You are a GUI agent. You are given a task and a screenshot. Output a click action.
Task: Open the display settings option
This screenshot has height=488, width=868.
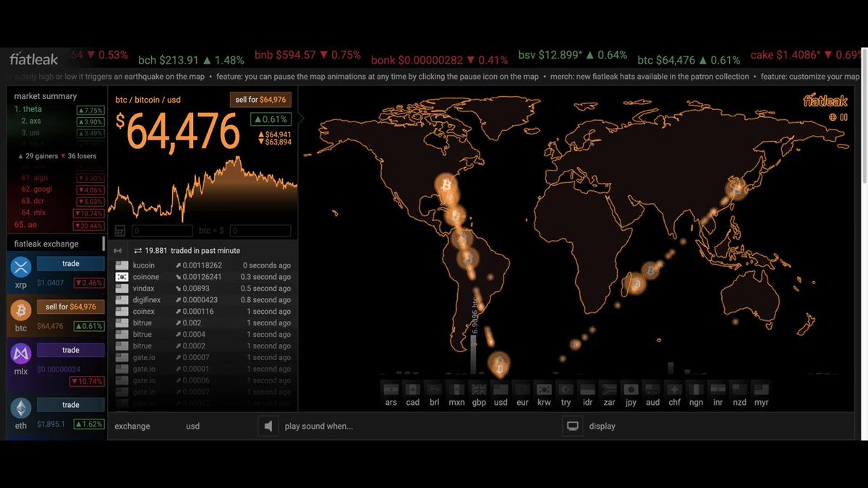click(603, 427)
